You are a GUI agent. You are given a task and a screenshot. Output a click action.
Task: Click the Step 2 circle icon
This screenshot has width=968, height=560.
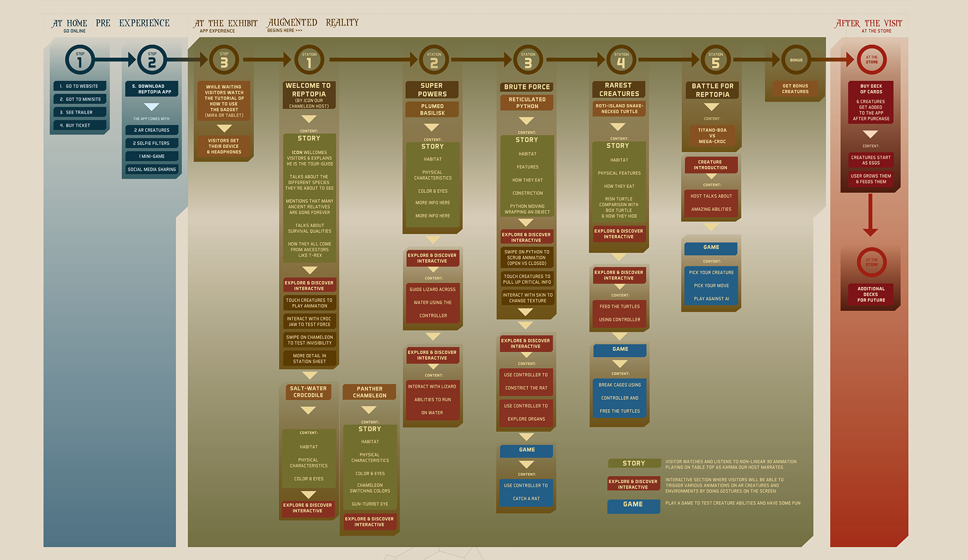tap(152, 60)
